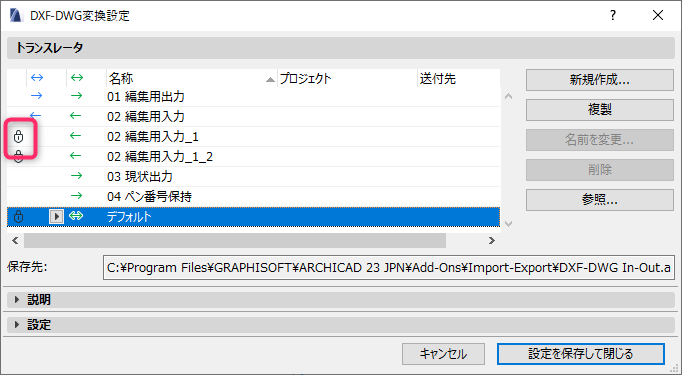This screenshot has width=682, height=375.
Task: Click blue import arrow in 02 編集用入力 row
Action: (36, 116)
